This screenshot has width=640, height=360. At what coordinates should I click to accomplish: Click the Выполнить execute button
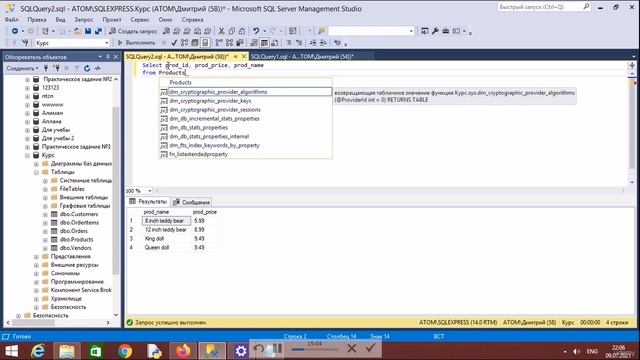click(x=137, y=43)
